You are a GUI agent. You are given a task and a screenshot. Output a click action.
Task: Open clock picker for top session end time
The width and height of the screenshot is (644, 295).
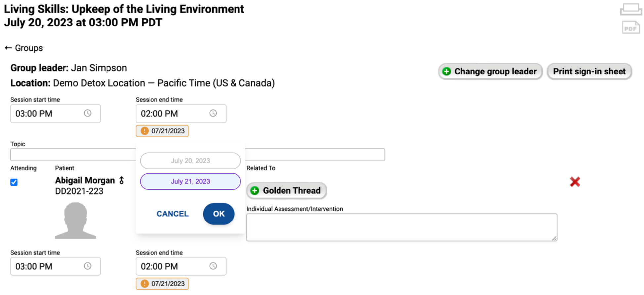213,113
